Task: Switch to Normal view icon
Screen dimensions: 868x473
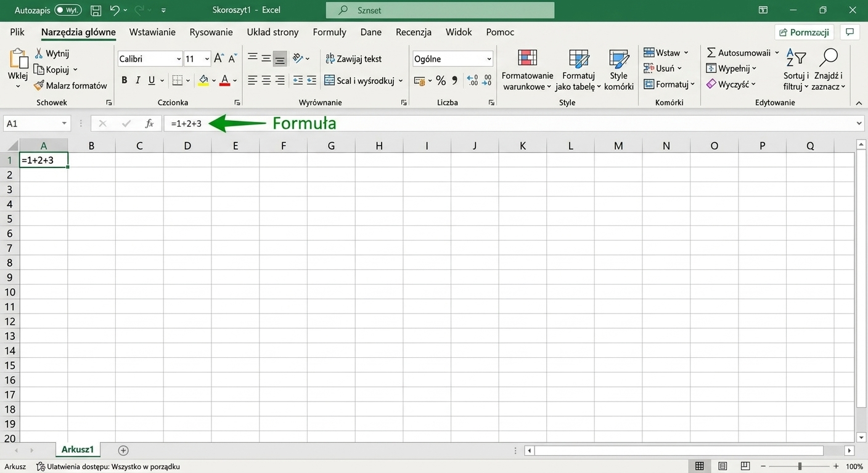Action: [x=700, y=466]
